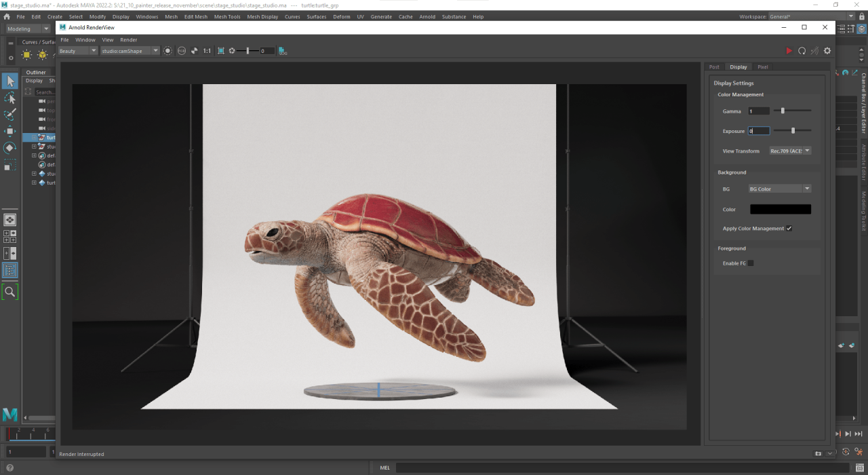This screenshot has width=868, height=475.
Task: Open the Arnold menu in Maya menu bar
Action: click(x=427, y=16)
